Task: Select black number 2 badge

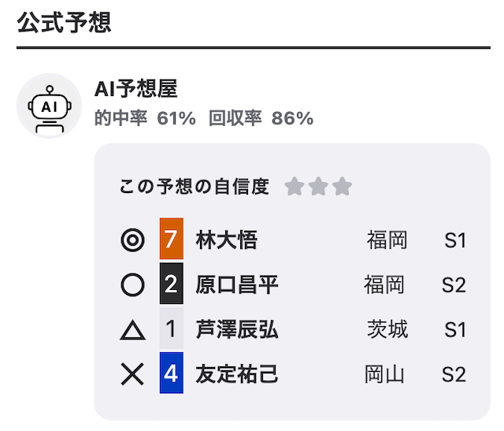Action: [x=172, y=284]
